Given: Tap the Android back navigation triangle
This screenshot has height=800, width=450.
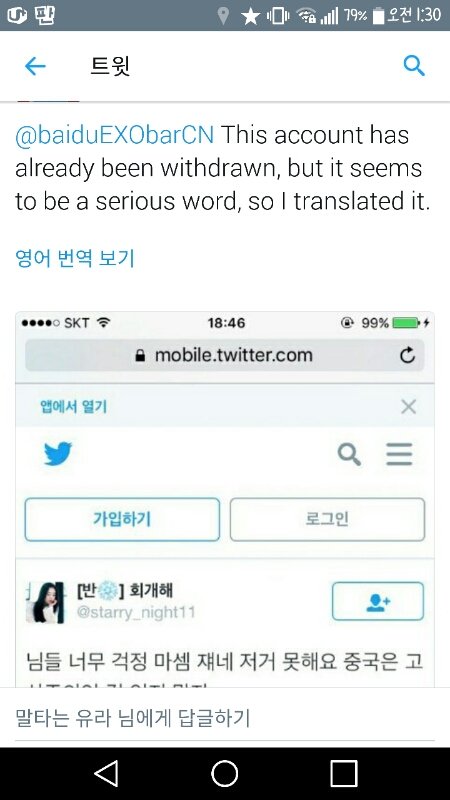Looking at the screenshot, I should point(107,773).
